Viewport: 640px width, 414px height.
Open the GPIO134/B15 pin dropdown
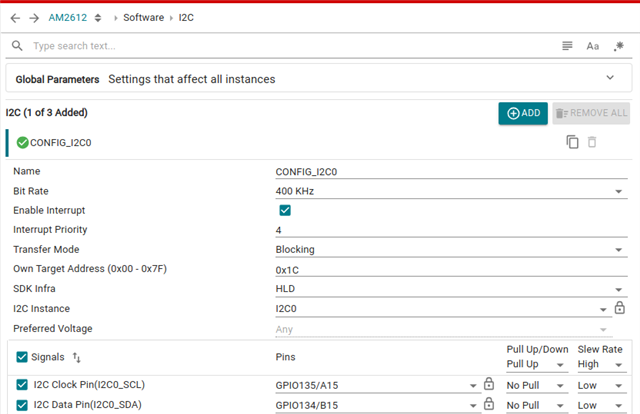pos(377,405)
